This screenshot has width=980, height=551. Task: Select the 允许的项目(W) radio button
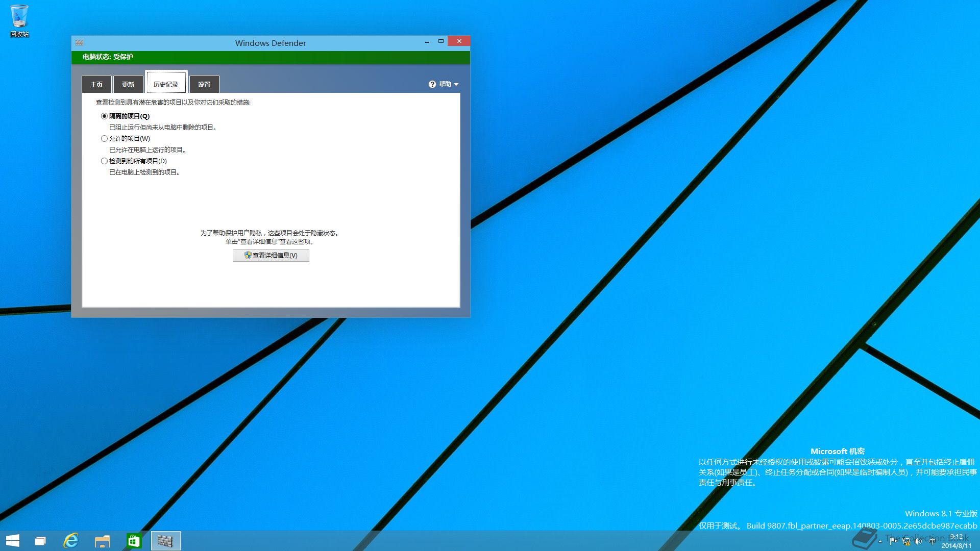pyautogui.click(x=104, y=139)
